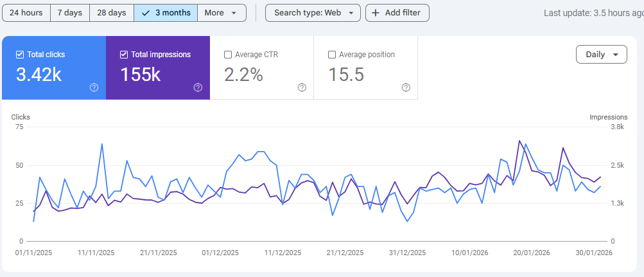Click the help icon on Total clicks card
This screenshot has height=277, width=644.
point(94,87)
